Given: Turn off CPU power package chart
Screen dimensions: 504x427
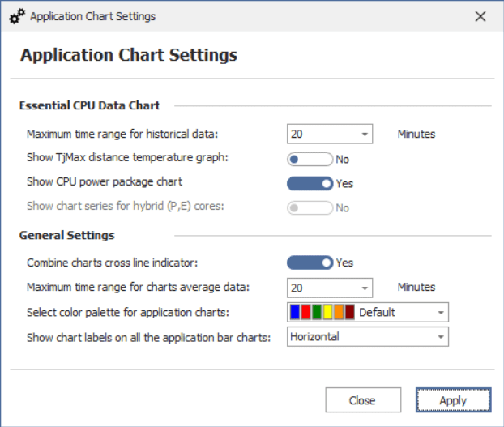Looking at the screenshot, I should pos(310,183).
